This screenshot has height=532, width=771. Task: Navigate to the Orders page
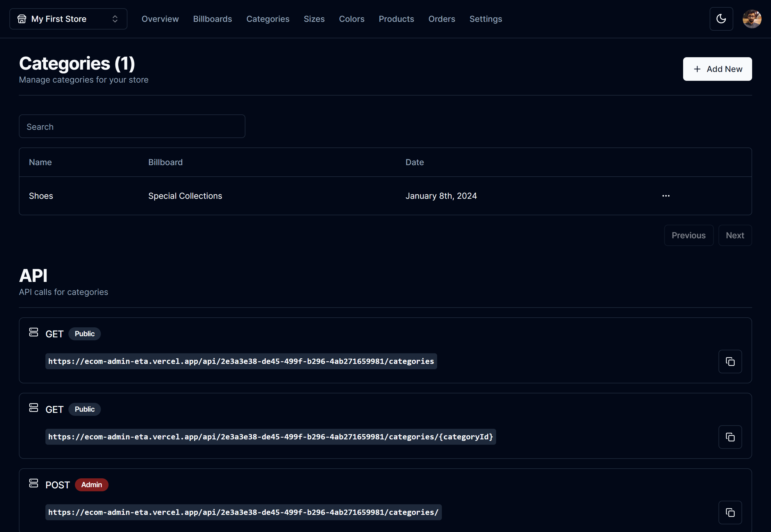point(442,19)
